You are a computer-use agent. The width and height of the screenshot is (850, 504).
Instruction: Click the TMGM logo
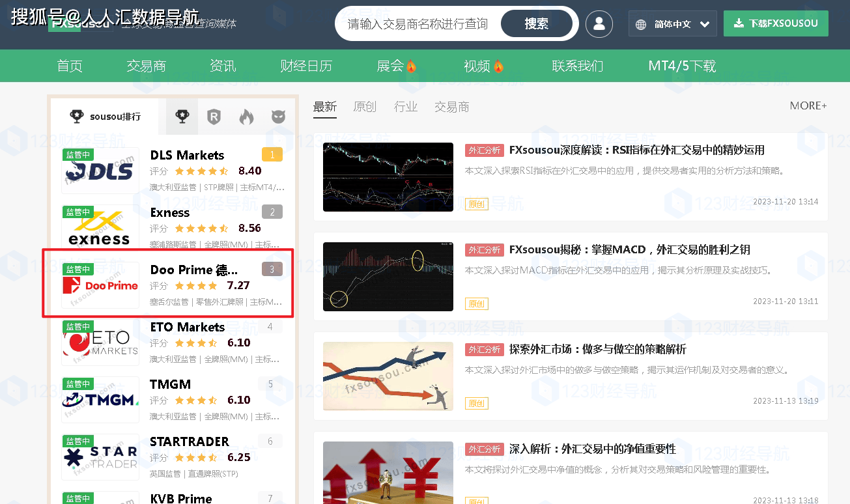point(100,400)
